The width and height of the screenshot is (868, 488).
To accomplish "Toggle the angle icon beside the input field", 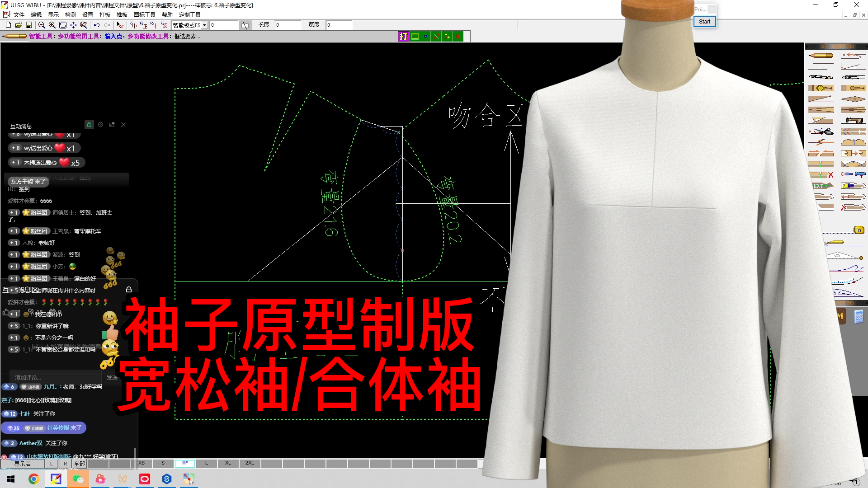I will click(245, 25).
